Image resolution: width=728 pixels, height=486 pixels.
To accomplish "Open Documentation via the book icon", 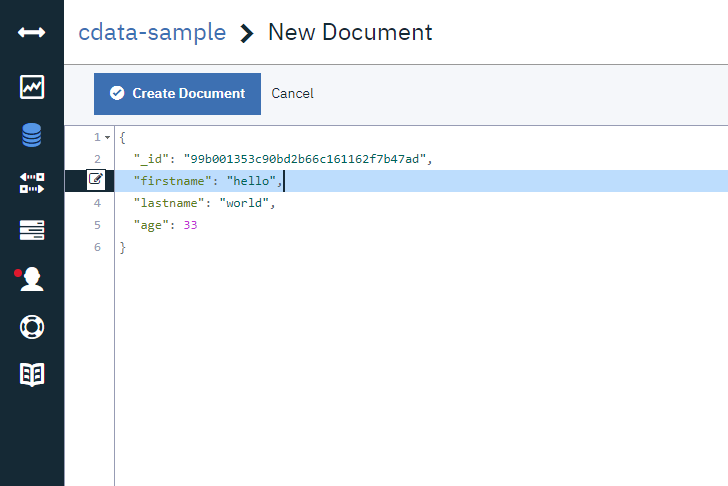I will pos(32,375).
